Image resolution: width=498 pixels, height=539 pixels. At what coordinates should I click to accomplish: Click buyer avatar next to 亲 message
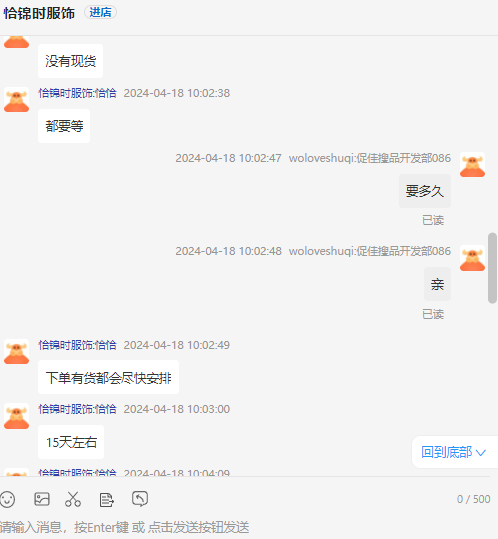(473, 258)
